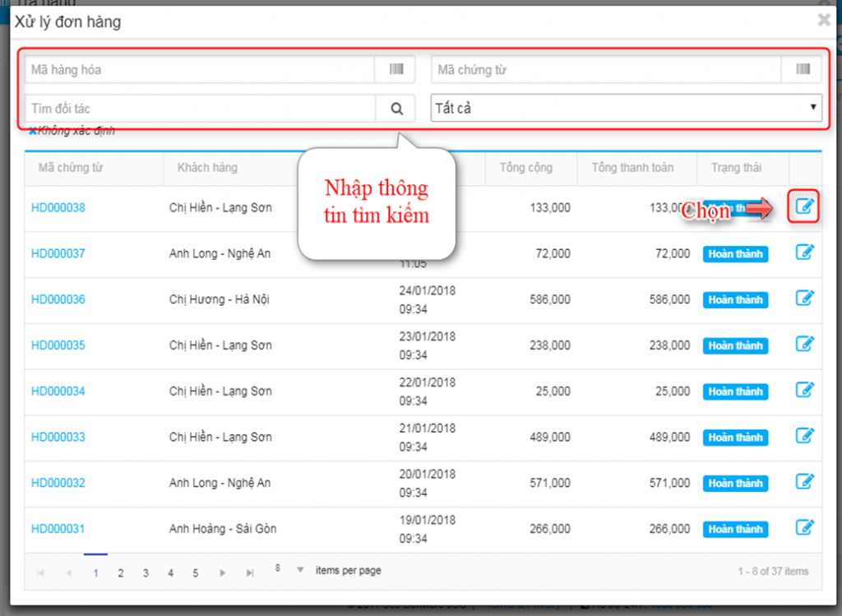The image size is (842, 616).
Task: Select page 1 in pagination
Action: 95,573
